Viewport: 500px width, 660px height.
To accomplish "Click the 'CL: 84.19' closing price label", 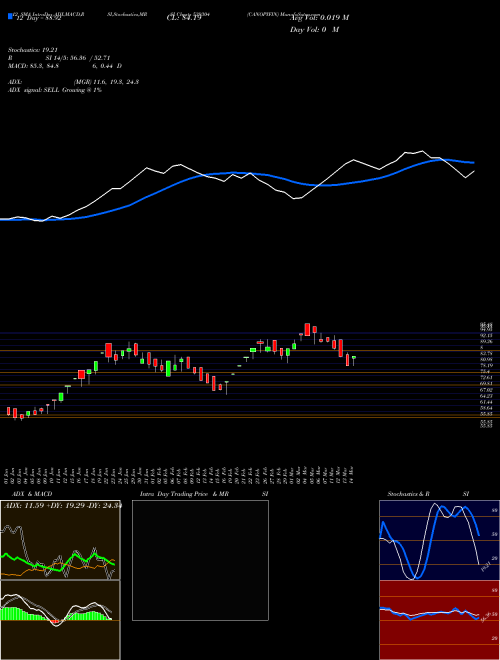I will pyautogui.click(x=184, y=18).
